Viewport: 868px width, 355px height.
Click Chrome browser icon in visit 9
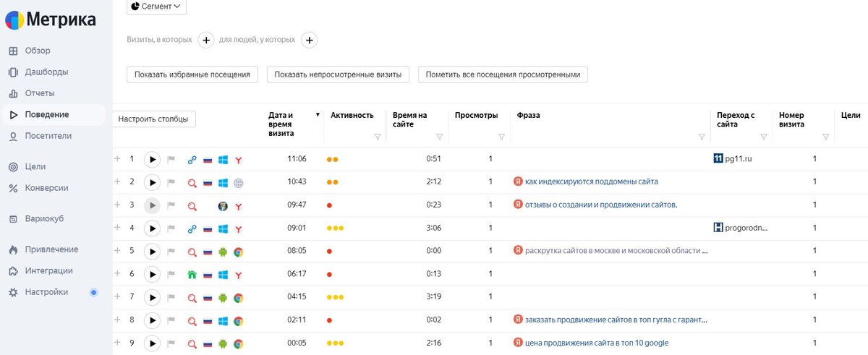[x=238, y=343]
